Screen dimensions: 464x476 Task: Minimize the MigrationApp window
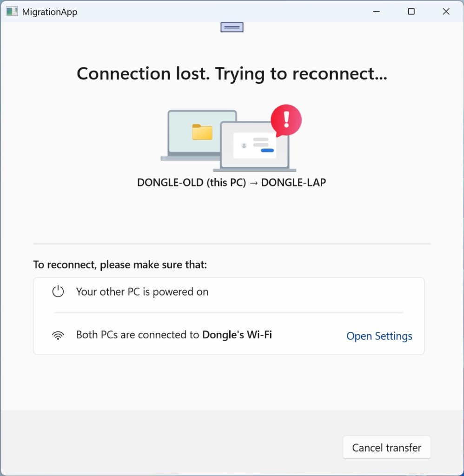coord(376,11)
